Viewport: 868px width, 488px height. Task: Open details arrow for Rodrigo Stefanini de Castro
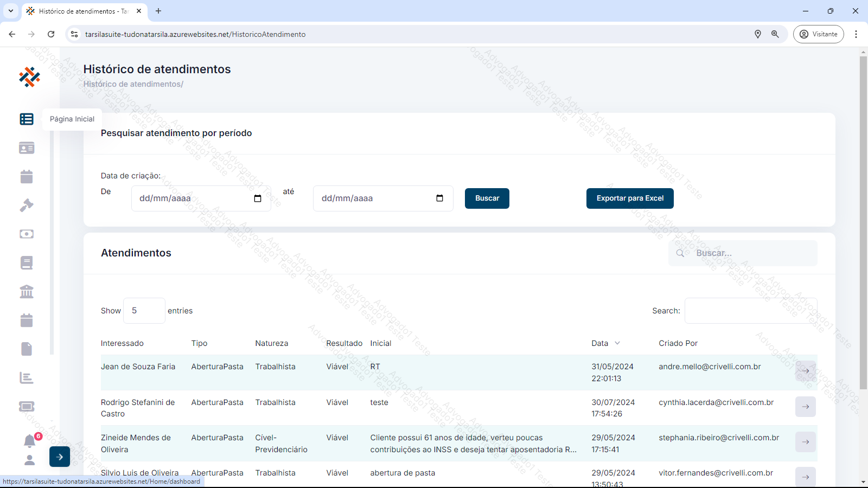805,407
